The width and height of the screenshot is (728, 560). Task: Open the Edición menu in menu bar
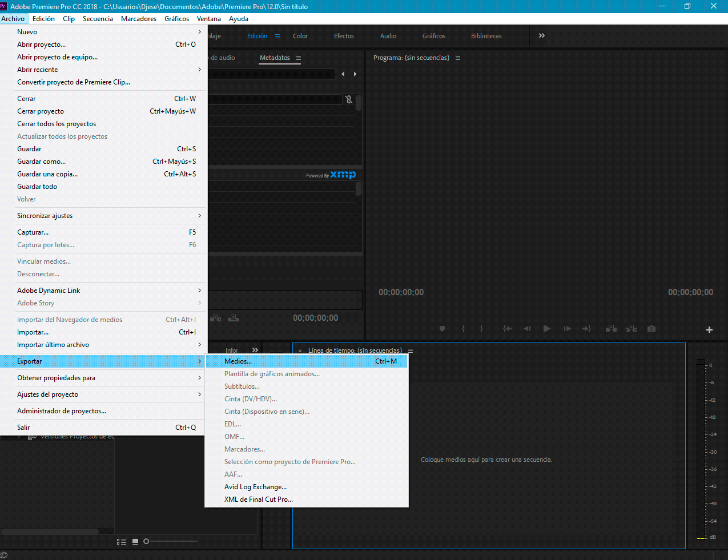coord(44,19)
